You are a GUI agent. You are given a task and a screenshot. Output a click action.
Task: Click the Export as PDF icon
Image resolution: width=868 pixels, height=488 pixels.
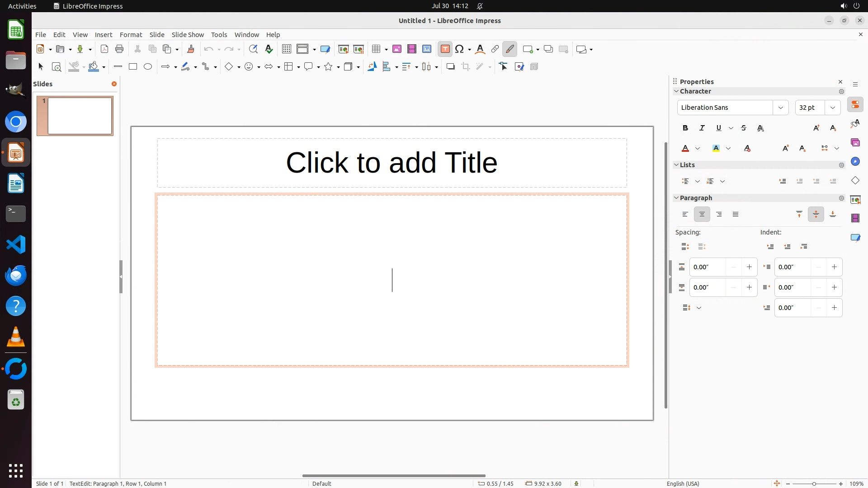click(x=104, y=49)
